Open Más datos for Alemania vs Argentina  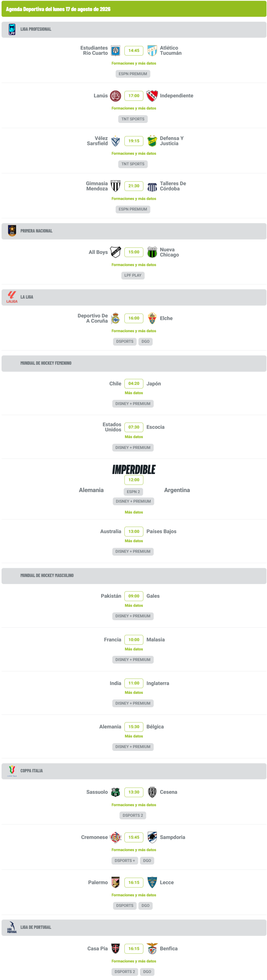tap(134, 512)
